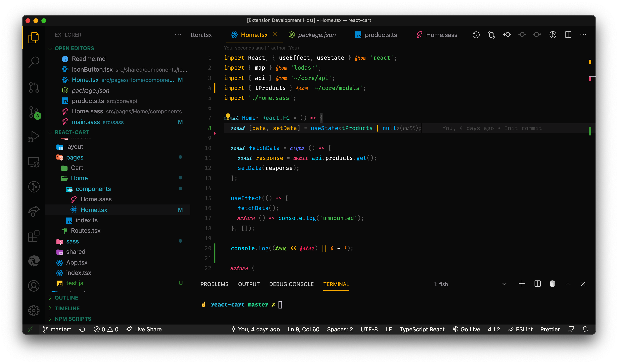Click Live Share in the status bar
The image size is (618, 364).
tap(144, 329)
